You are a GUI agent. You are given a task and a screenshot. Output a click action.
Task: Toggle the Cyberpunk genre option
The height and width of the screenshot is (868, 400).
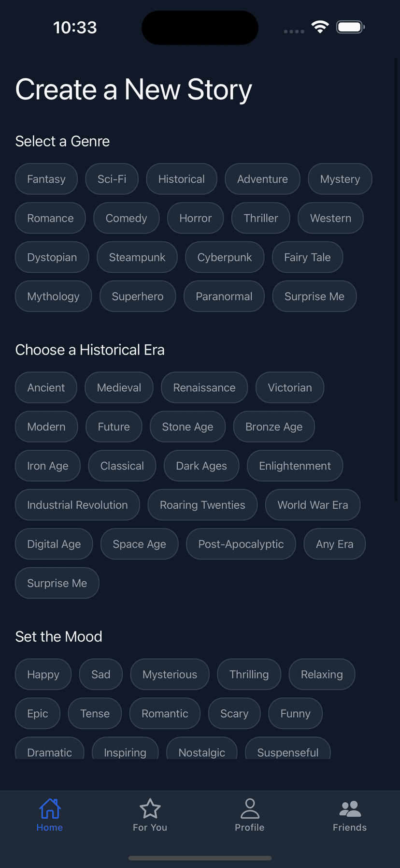(x=225, y=257)
